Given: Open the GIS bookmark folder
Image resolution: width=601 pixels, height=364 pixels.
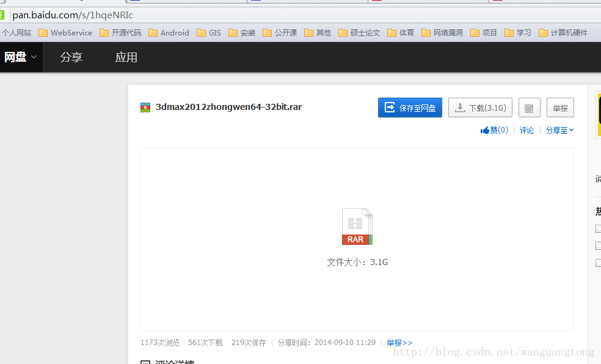Looking at the screenshot, I should 209,32.
